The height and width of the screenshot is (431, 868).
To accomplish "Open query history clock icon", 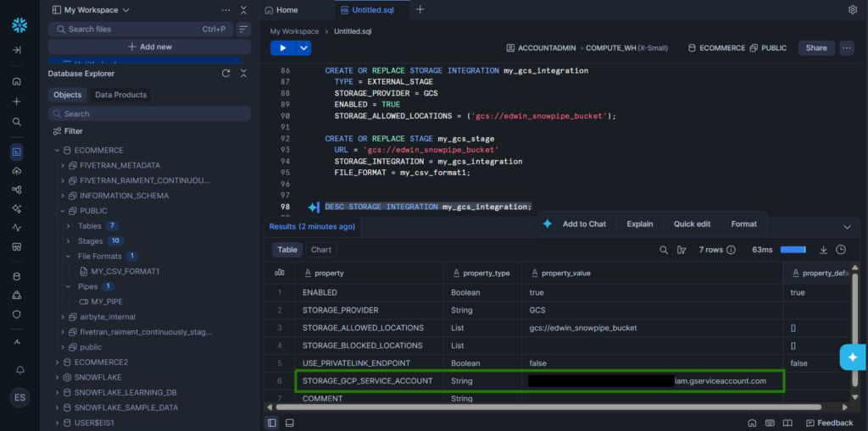I will tap(841, 250).
